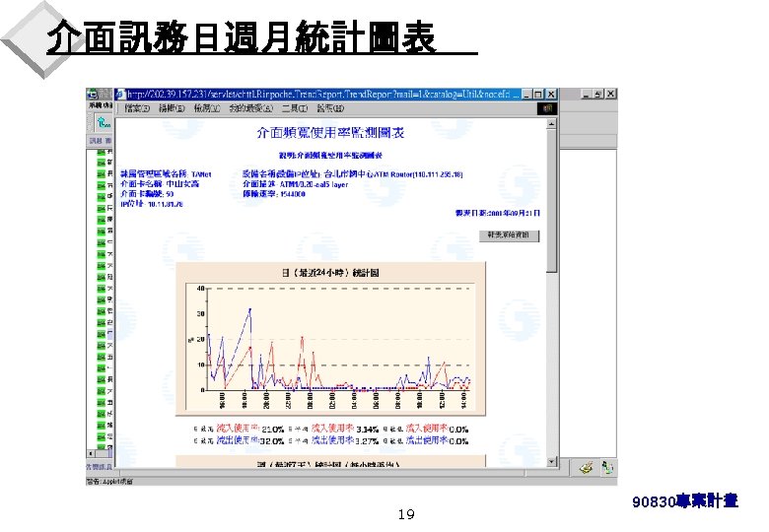Click the IE logo throbber icon
The height and width of the screenshot is (532, 769).
pyautogui.click(x=547, y=108)
